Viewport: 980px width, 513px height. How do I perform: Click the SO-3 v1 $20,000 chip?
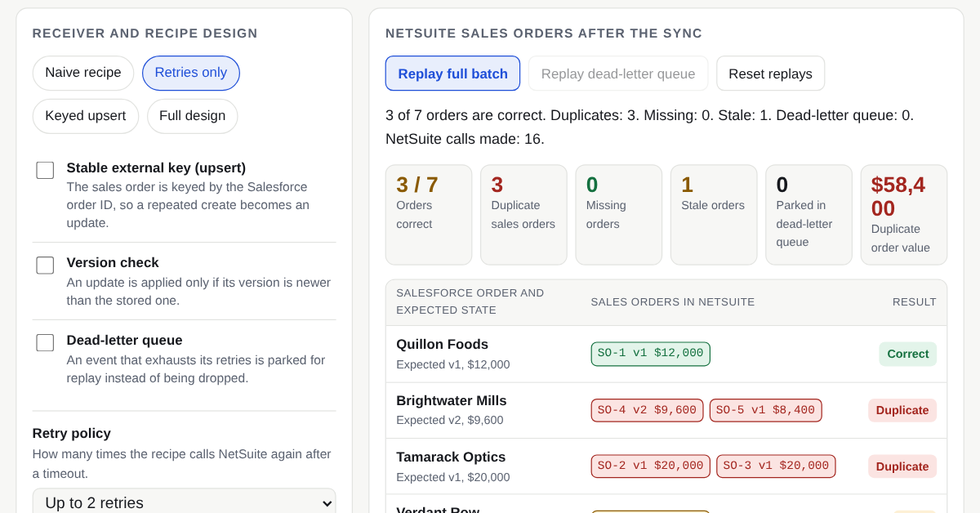[776, 466]
